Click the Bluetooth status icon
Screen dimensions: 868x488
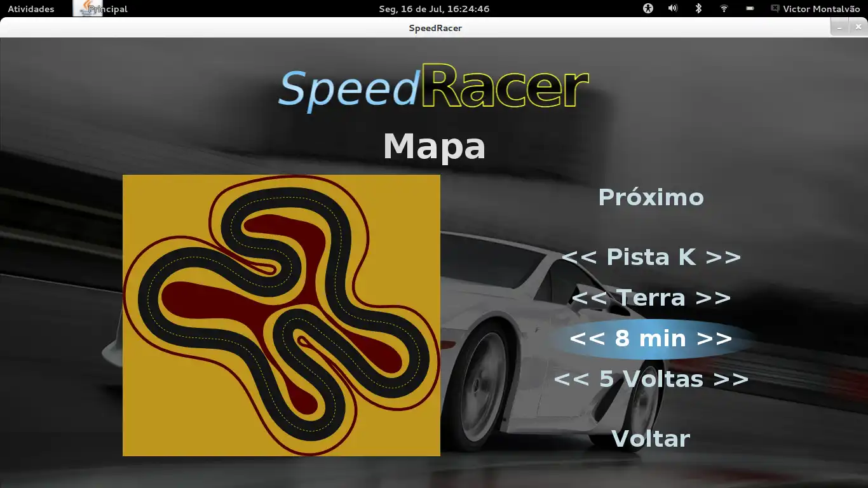coord(698,8)
